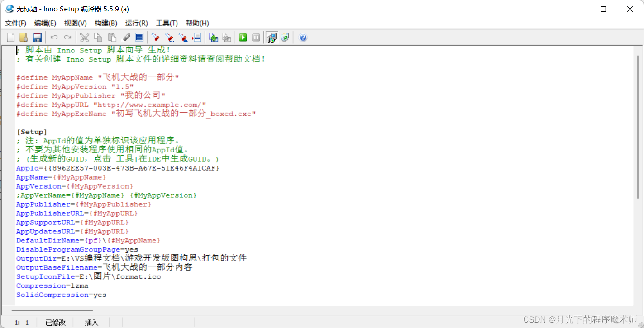
Task: Click the '#define MyAppURL' line
Action: point(111,105)
